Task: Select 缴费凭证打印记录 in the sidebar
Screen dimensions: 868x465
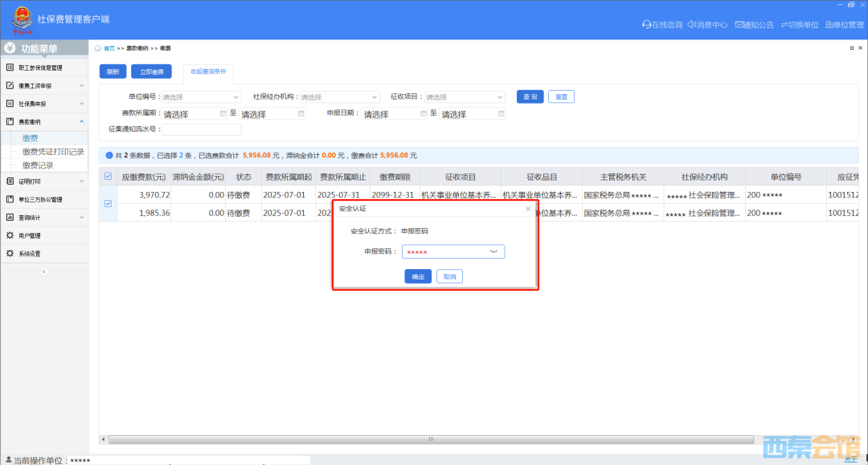Action: [53, 152]
